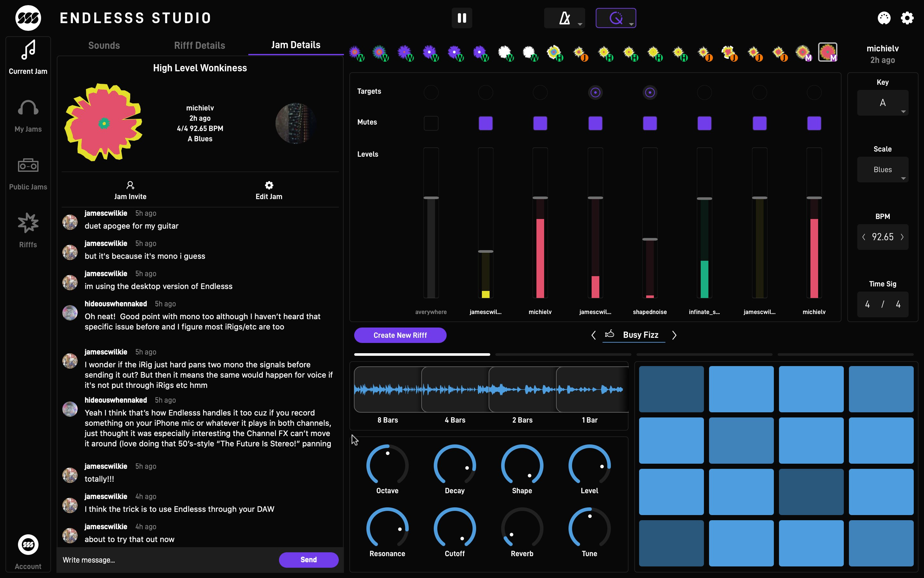Select the 4 Bars loop length
This screenshot has width=924, height=578.
click(x=455, y=390)
